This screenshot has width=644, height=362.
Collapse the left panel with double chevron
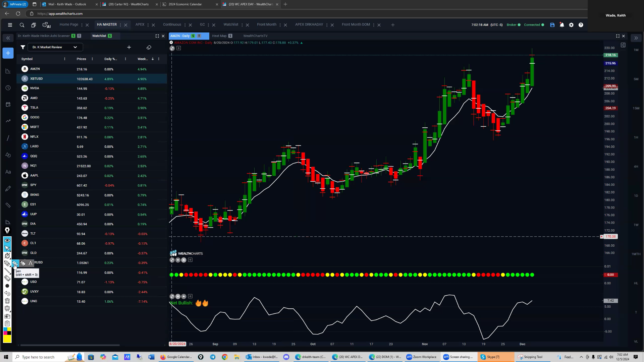(x=8, y=38)
